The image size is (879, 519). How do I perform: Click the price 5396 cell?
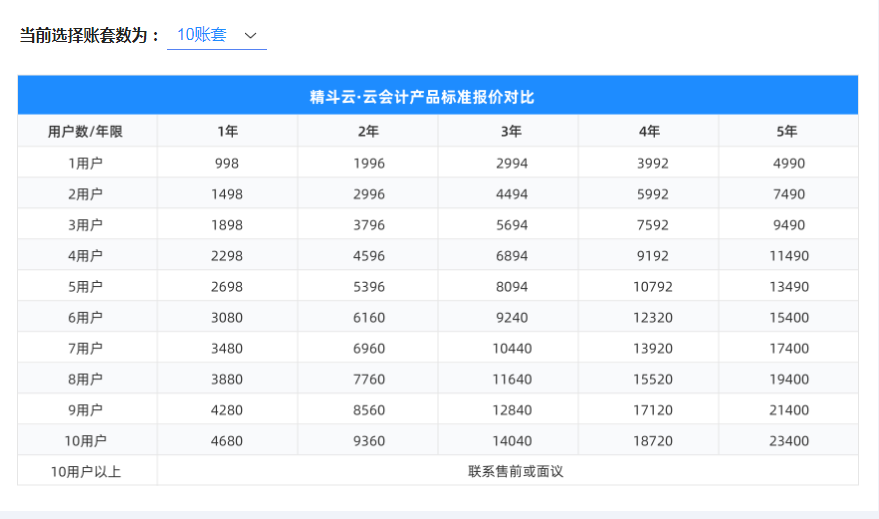368,286
